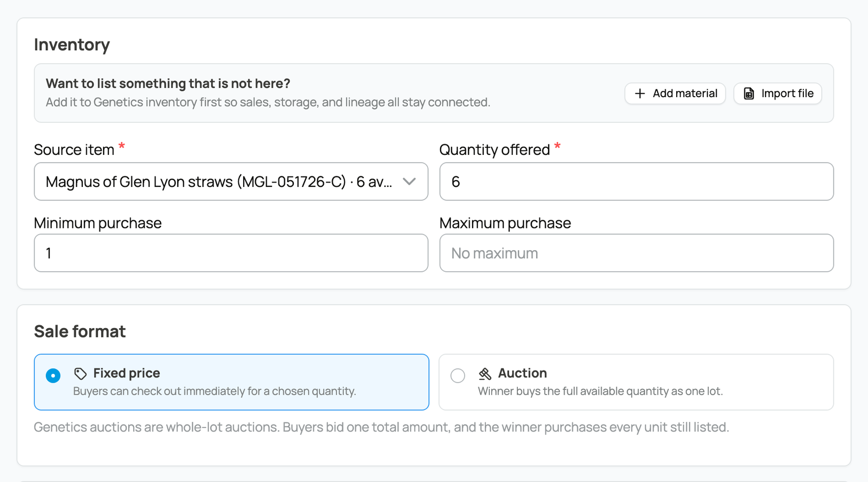Click the Maximum purchase field
Screen dimensions: 868x482
click(636, 253)
